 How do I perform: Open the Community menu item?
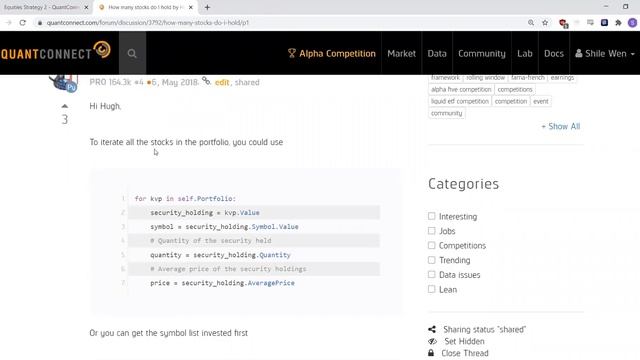tap(482, 53)
